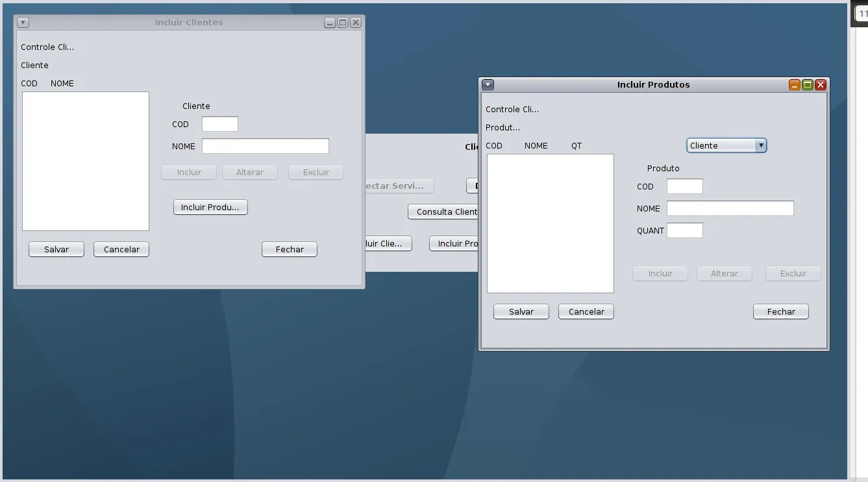The image size is (868, 482).
Task: Click NOME field in Incluir Produtos
Action: [730, 208]
